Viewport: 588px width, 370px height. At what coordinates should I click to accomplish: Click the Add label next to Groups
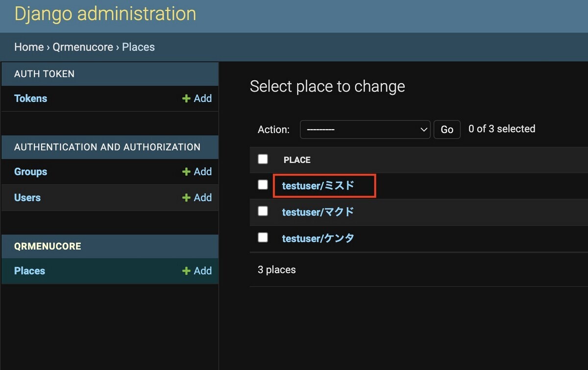203,172
